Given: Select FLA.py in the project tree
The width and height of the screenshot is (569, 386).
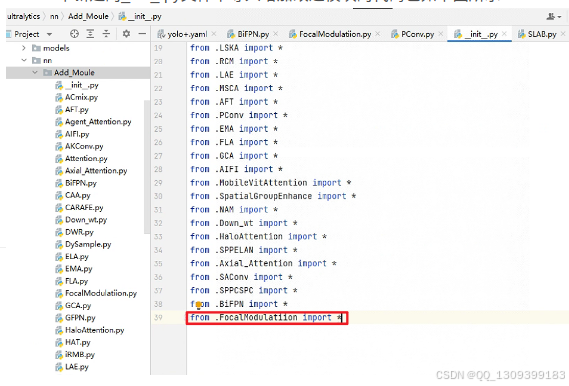Looking at the screenshot, I should [x=71, y=281].
